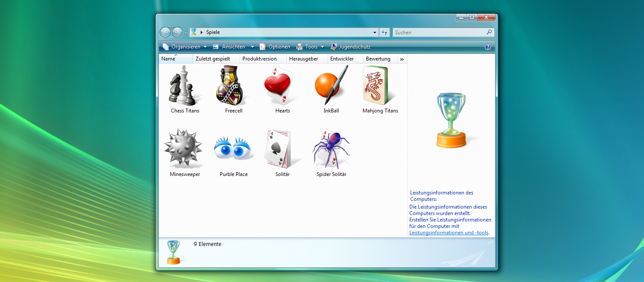Screen dimensions: 644x282
Task: Click the Solitär label text
Action: [x=282, y=174]
